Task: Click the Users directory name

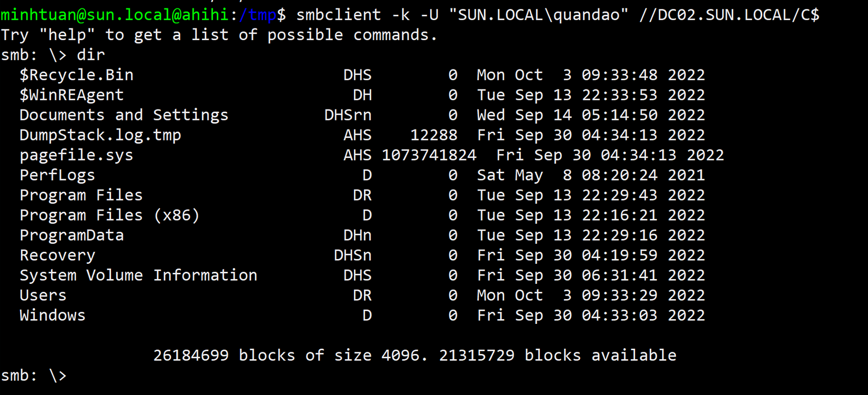Action: (x=43, y=295)
